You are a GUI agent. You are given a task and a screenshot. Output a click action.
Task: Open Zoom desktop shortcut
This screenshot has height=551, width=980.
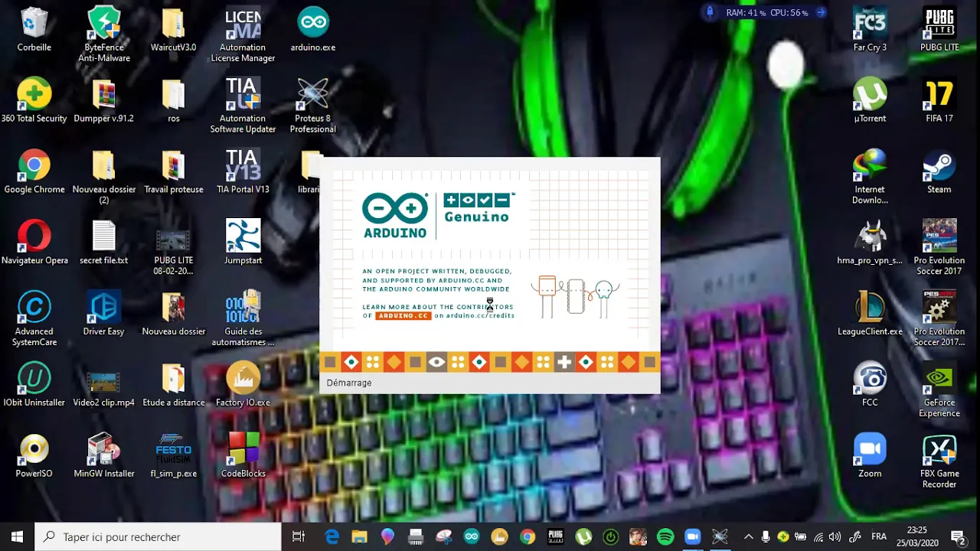pyautogui.click(x=870, y=456)
